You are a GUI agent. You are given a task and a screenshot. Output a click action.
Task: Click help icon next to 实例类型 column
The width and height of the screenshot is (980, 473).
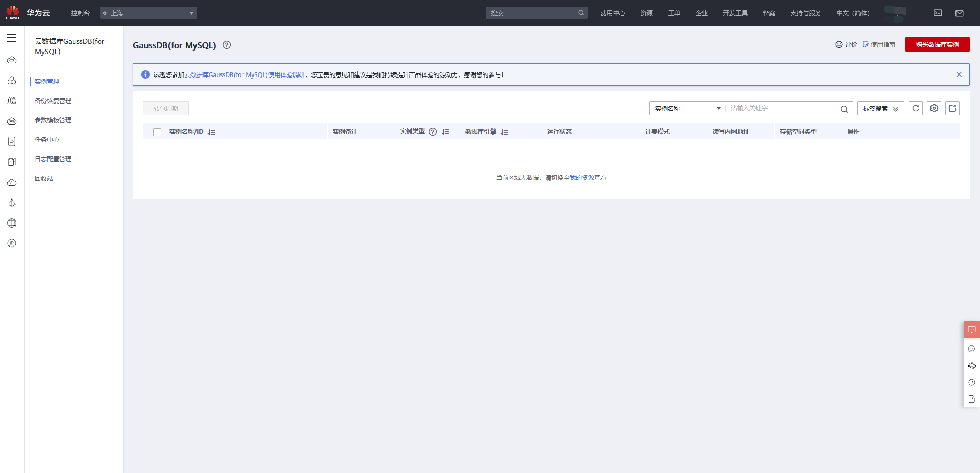[433, 132]
